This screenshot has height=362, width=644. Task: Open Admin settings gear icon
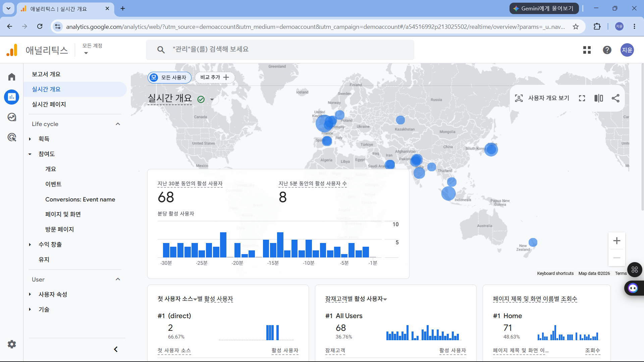pos(12,344)
